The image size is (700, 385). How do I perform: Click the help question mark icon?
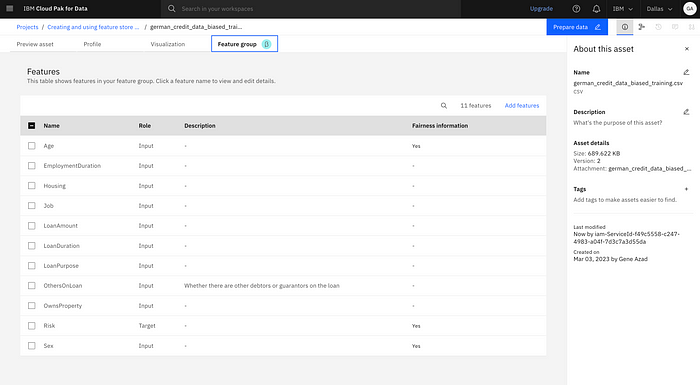coord(576,9)
